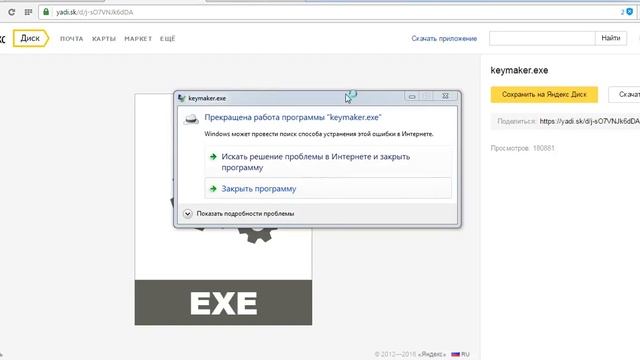
Task: Click the Просмотров view count text
Action: point(522,148)
